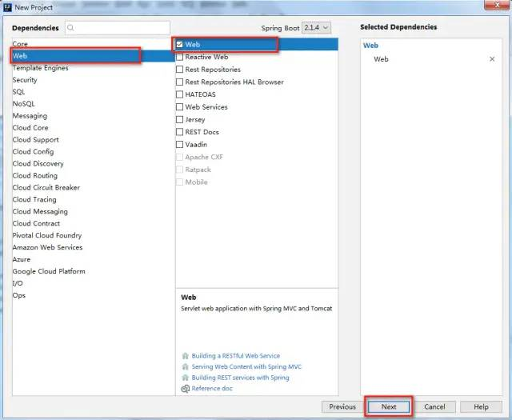512x420 pixels.
Task: Open the Template Engines category
Action: tap(93, 68)
